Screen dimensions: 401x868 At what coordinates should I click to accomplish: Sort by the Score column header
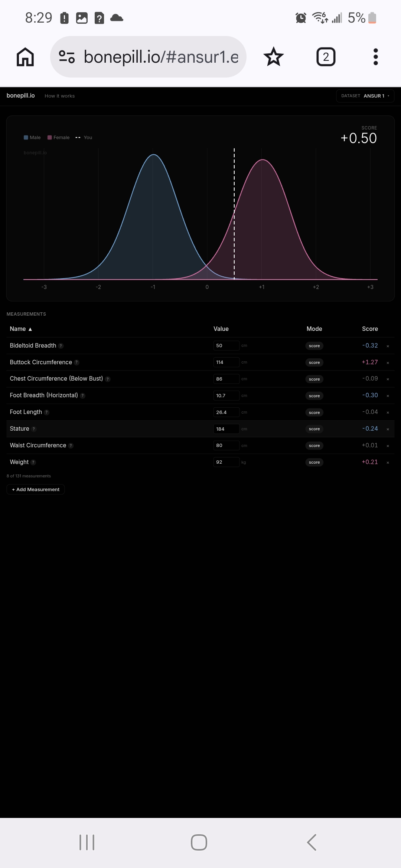click(370, 329)
